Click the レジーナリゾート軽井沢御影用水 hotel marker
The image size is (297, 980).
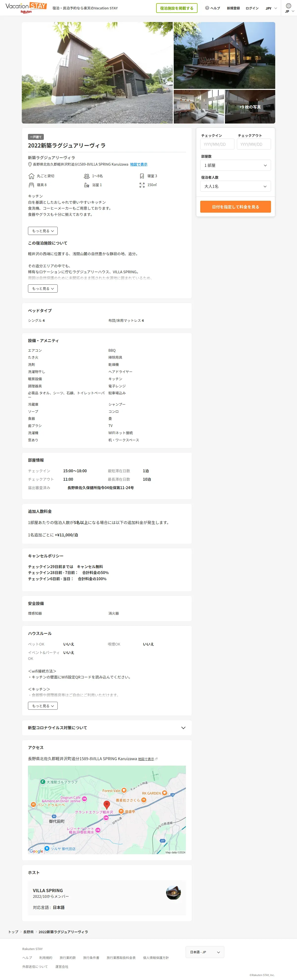click(98, 830)
